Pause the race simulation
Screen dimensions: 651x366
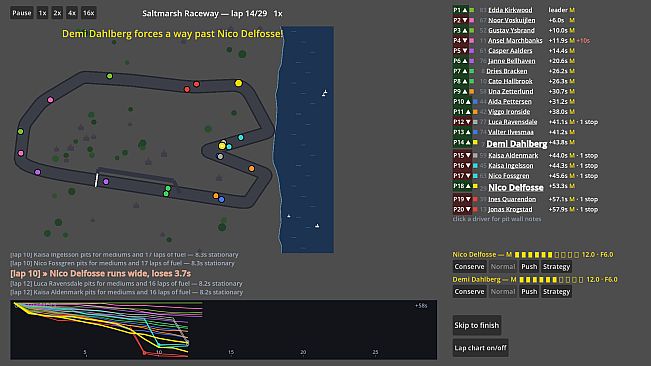coord(22,13)
